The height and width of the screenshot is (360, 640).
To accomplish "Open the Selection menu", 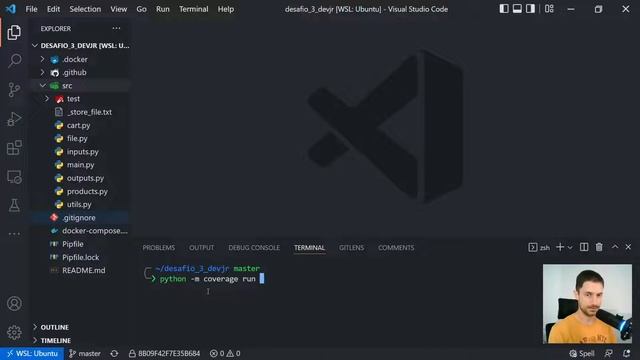I will 85,9.
